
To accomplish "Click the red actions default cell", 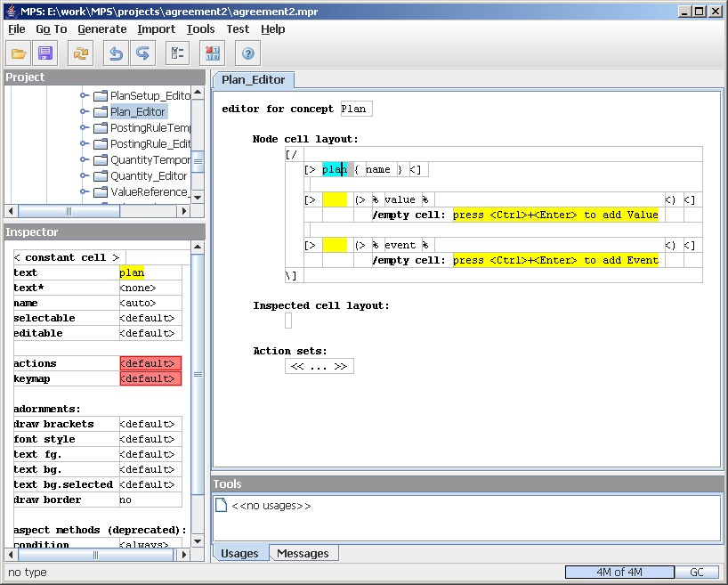I will [150, 363].
